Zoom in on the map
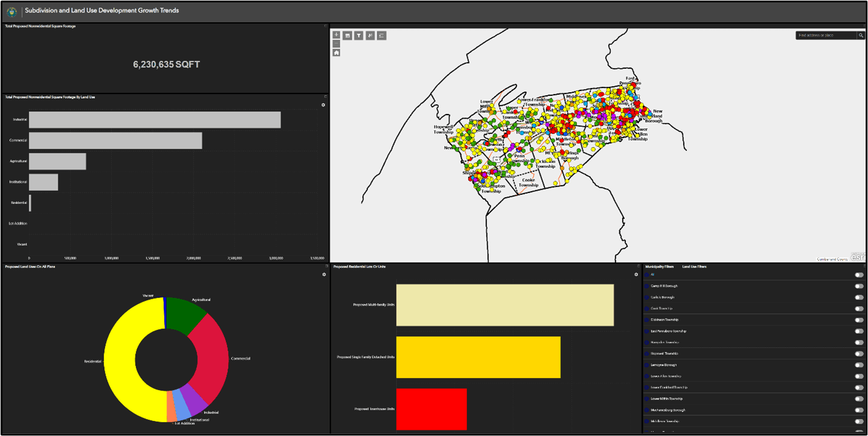This screenshot has height=436, width=868. coord(336,35)
